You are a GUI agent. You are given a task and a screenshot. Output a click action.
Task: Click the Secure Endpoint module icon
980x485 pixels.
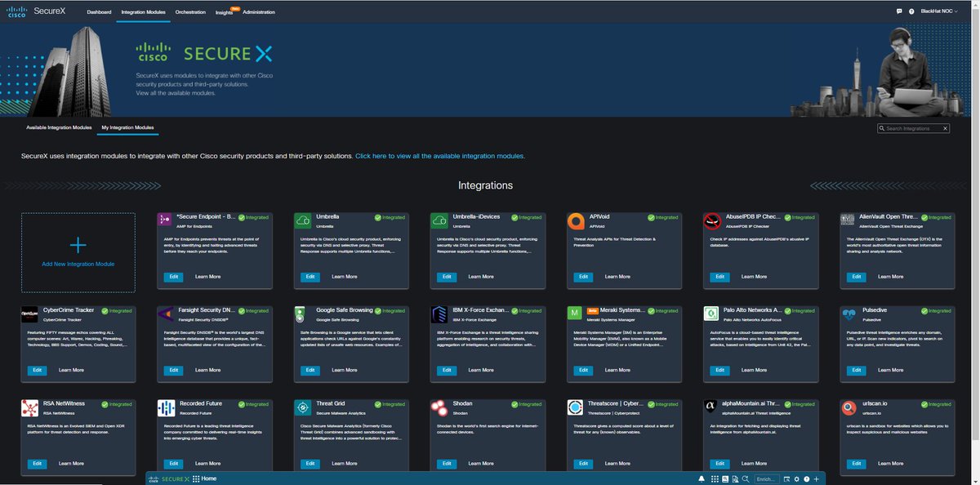pyautogui.click(x=165, y=220)
